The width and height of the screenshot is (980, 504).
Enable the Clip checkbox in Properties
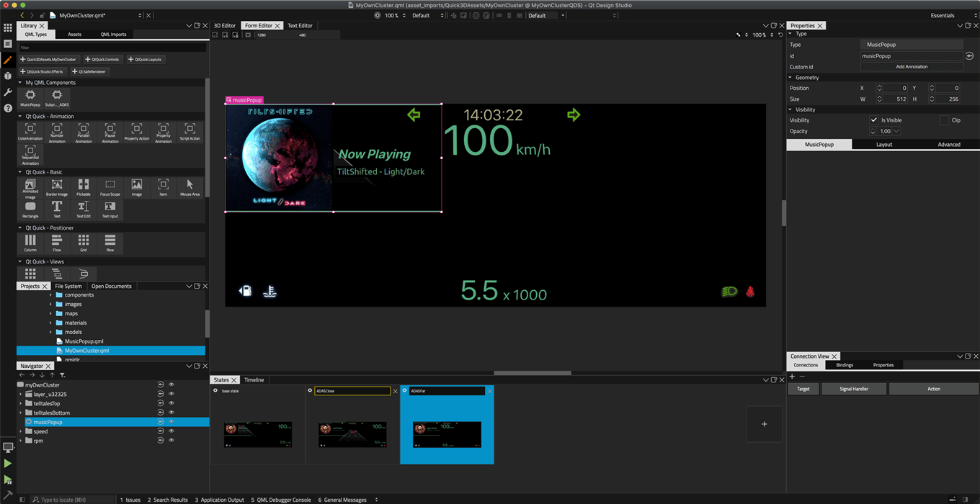point(944,120)
